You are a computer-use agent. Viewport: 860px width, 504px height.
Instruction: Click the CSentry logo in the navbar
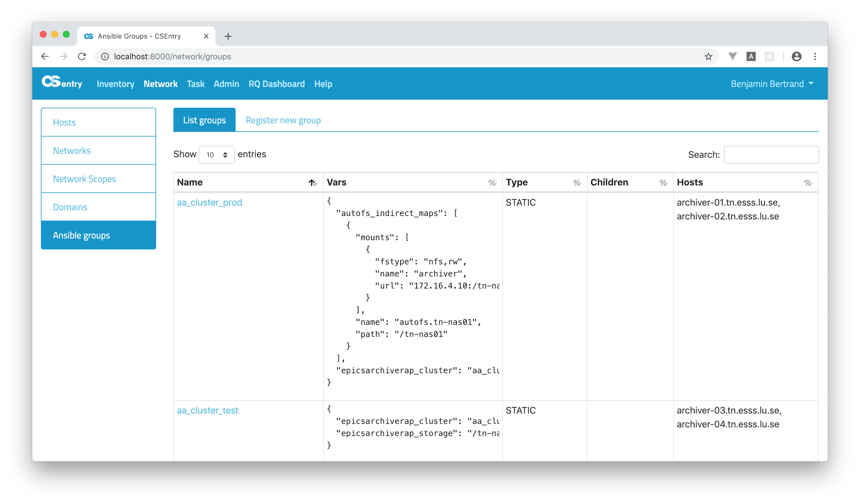pyautogui.click(x=62, y=83)
